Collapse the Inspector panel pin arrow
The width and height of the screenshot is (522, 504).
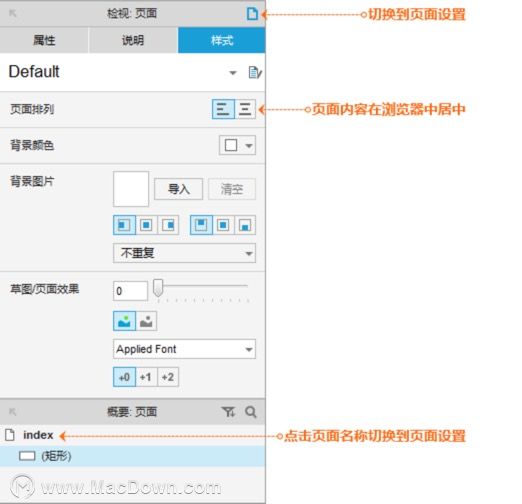click(x=13, y=13)
